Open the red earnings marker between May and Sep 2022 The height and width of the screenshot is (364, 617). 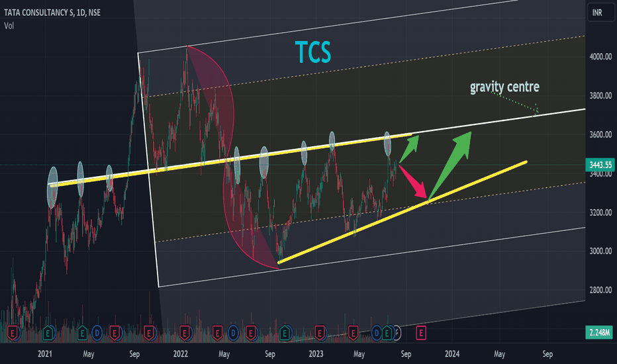(x=251, y=334)
